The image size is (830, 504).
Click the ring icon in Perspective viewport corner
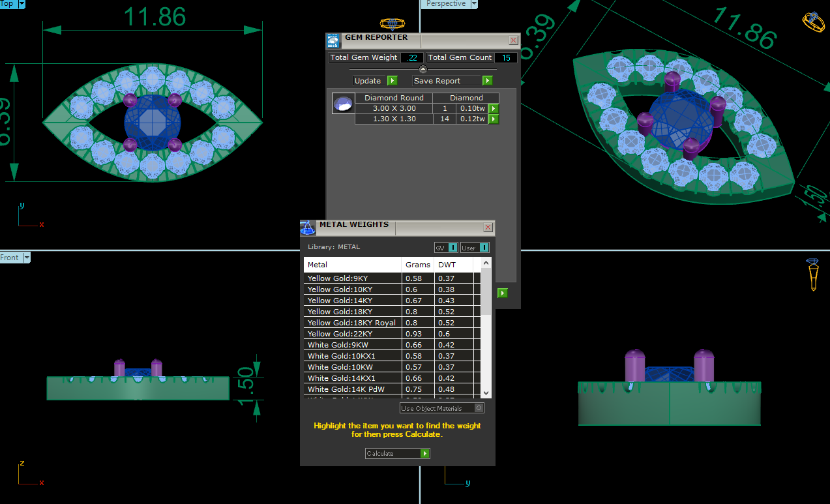tap(812, 21)
